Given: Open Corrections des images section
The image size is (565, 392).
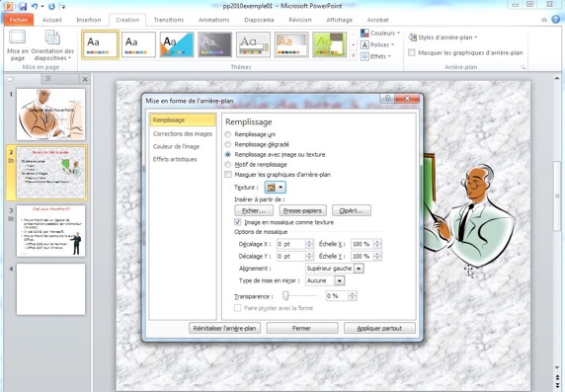Looking at the screenshot, I should point(183,133).
